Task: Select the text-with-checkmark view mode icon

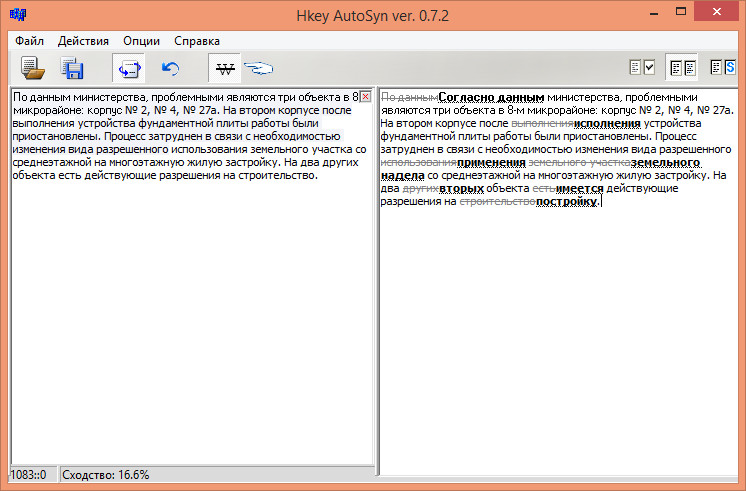Action: [642, 68]
